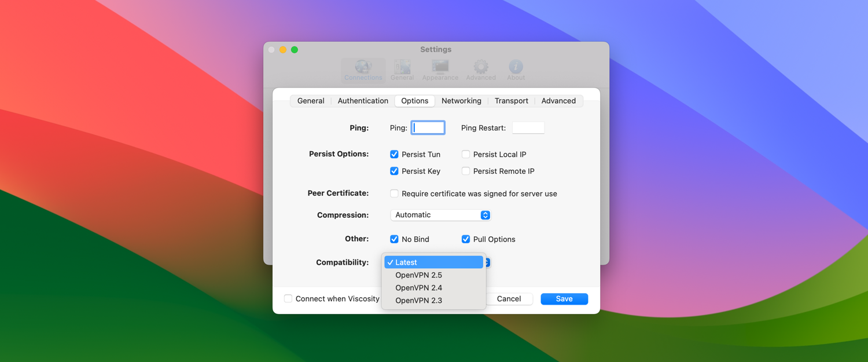Screen dimensions: 868x362
Task: Expand the Compression Automatic dropdown
Action: (440, 215)
